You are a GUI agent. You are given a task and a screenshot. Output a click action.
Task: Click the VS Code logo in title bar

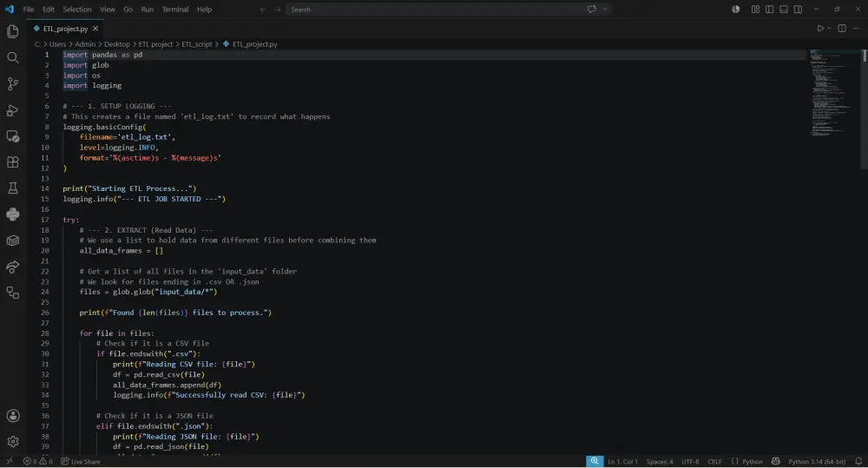point(10,9)
